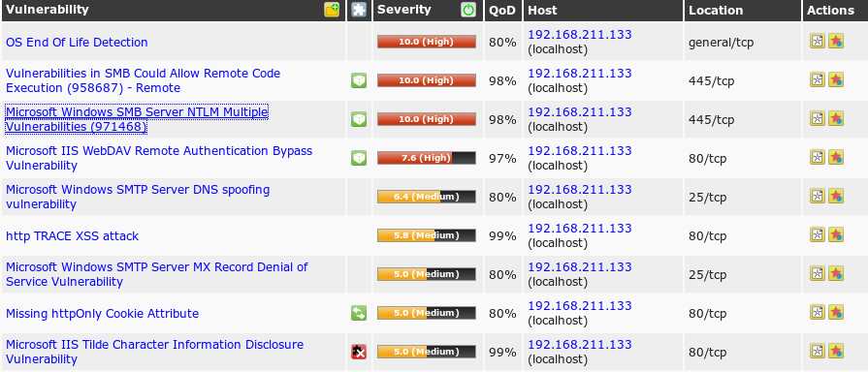Open Vulnerabilities in SMB Remote Code Execution link
Screen dimensions: 868x372
coord(143,80)
